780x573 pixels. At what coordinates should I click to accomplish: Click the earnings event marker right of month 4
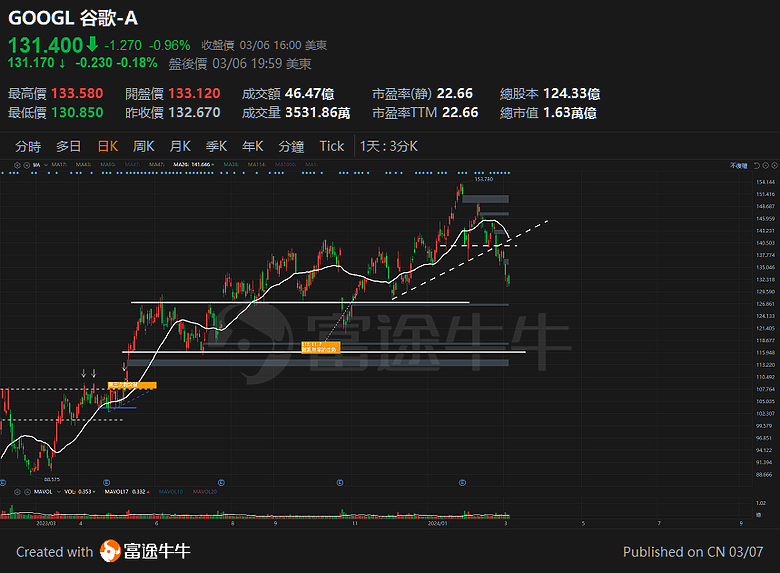pyautogui.click(x=106, y=482)
